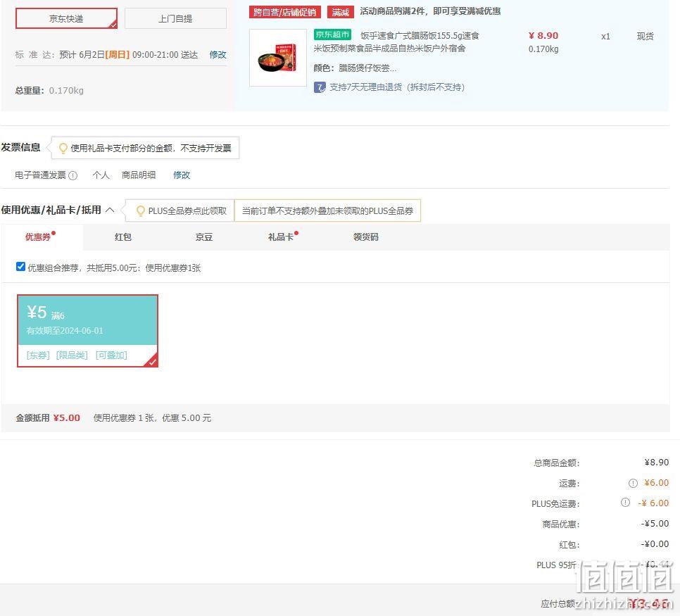
Task: Switch to the 红包 tab
Action: click(x=123, y=237)
